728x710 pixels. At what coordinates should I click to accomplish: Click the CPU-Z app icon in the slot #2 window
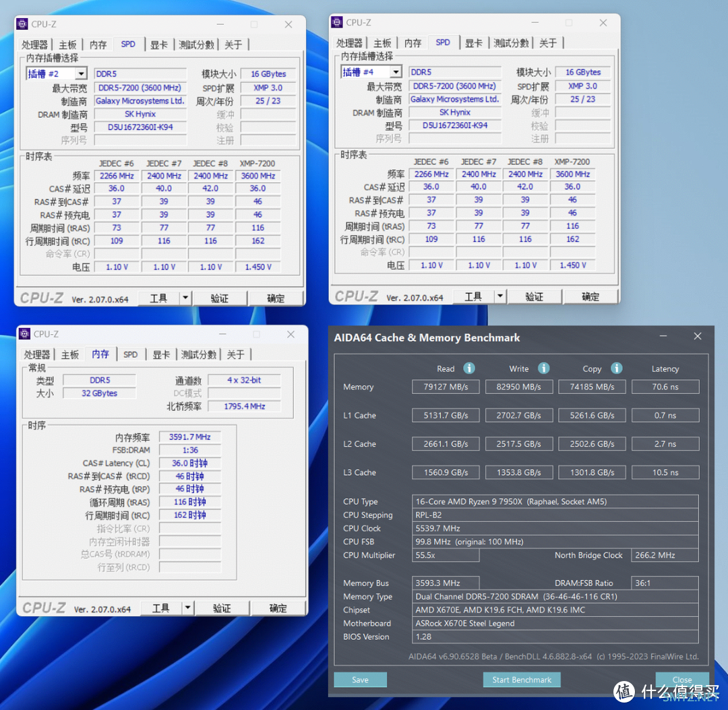[22, 24]
